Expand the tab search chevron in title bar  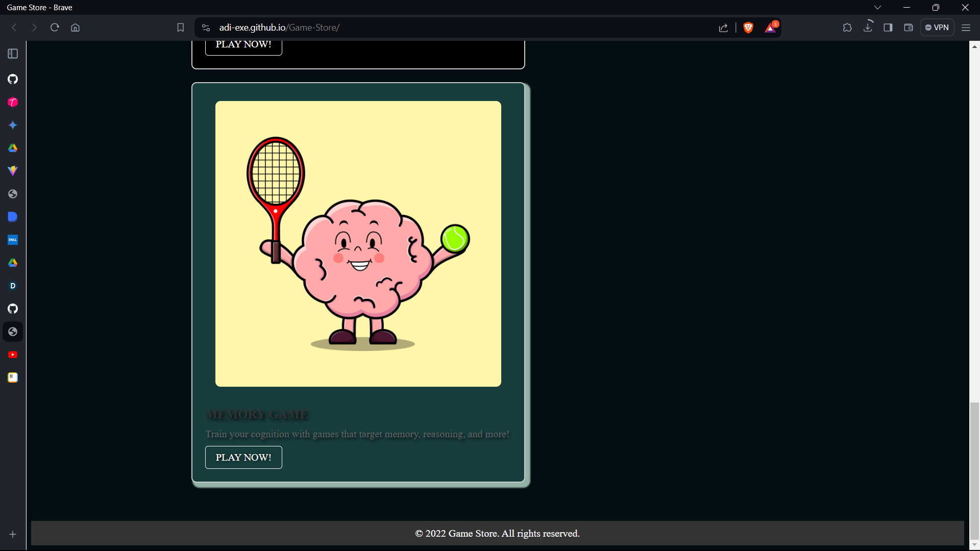(877, 7)
